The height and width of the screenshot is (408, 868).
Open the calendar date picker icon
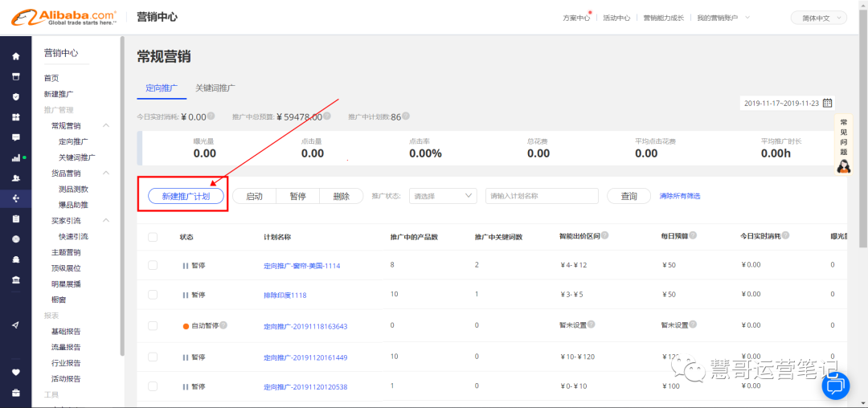click(x=828, y=103)
